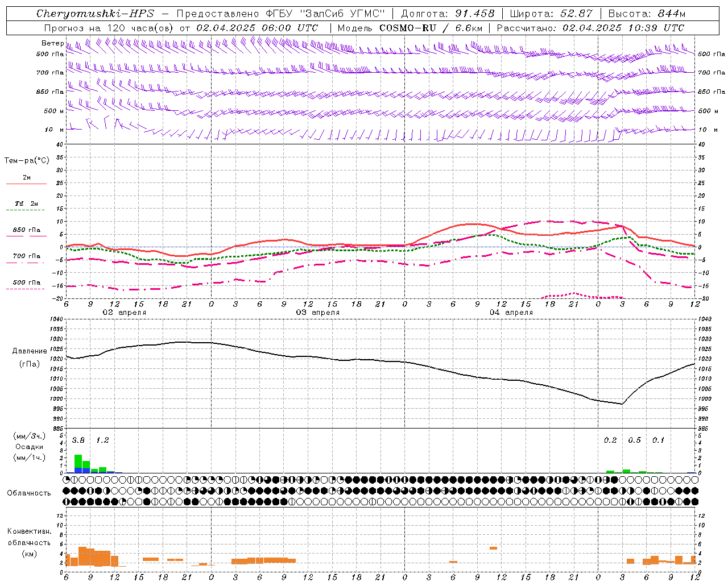Screen dimensions: 728x582
Task: Click the Широта: 52.87 header value
Action: tap(551, 14)
